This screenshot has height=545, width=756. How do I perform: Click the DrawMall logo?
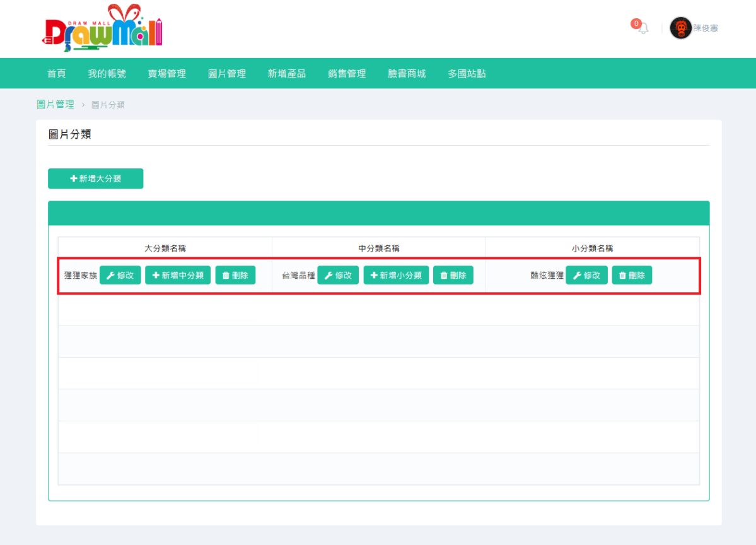tap(103, 28)
